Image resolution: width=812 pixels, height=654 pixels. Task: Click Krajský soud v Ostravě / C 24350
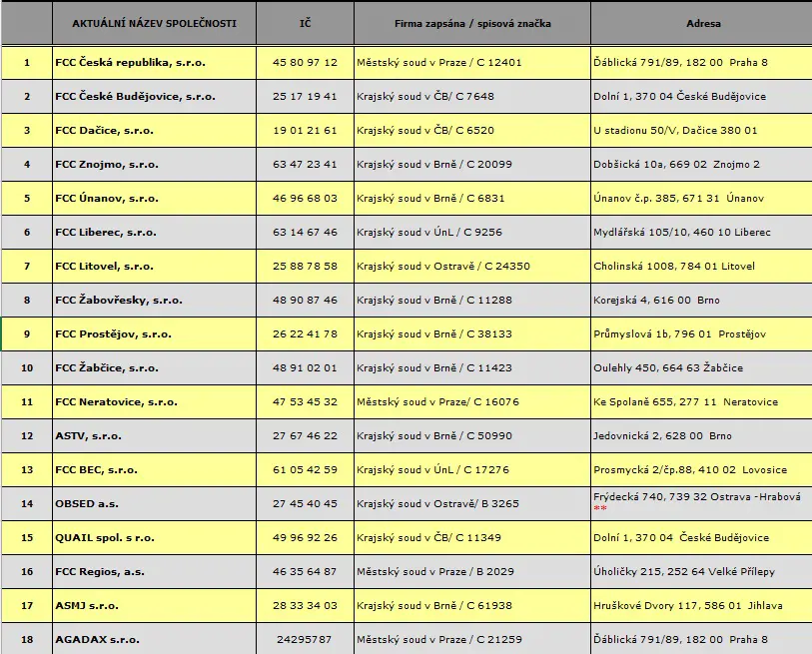pos(443,267)
